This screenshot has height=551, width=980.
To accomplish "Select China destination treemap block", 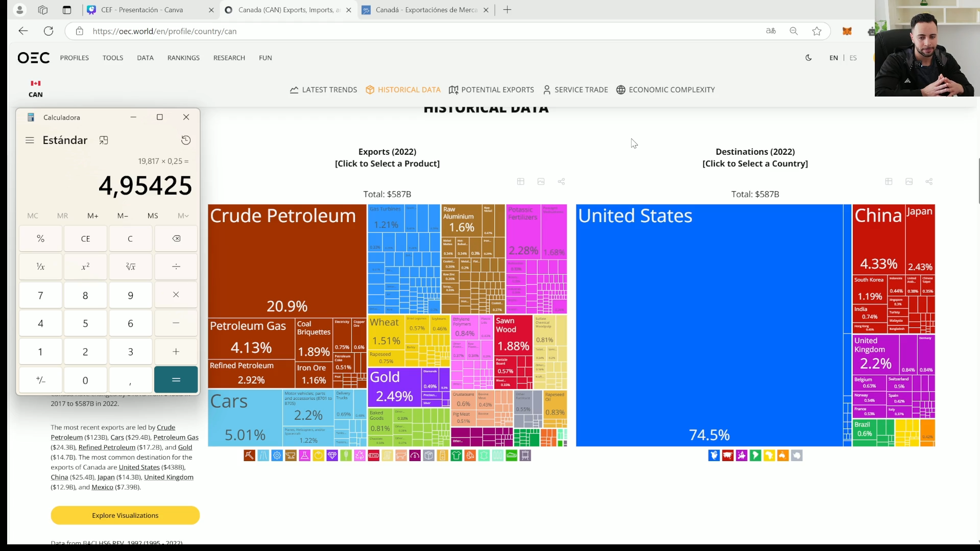I will pos(878,239).
